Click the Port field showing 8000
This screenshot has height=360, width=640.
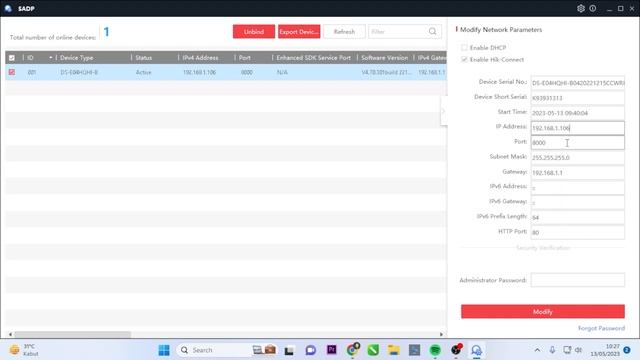(578, 142)
